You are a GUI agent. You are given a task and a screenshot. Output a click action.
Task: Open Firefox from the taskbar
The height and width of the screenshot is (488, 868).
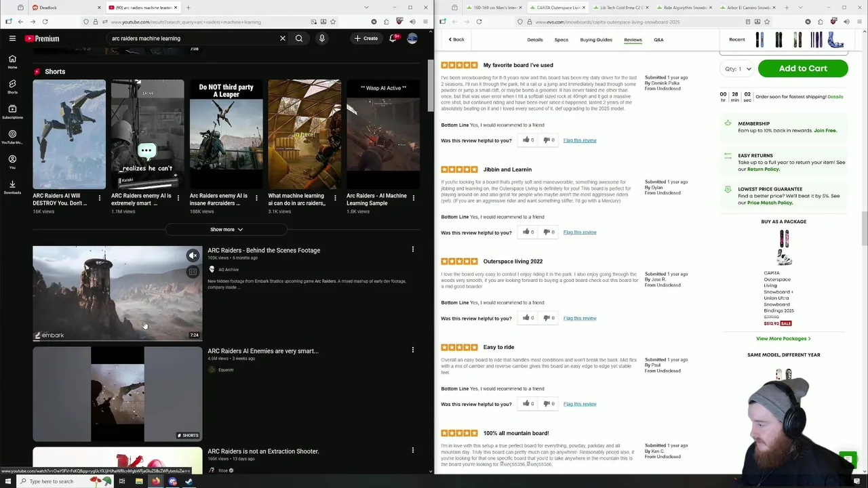click(x=156, y=481)
